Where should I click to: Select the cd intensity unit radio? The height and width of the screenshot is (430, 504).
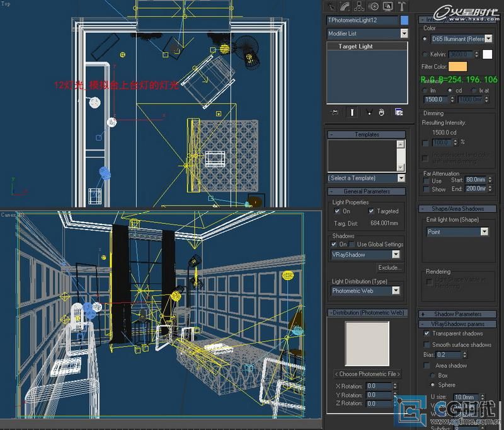(450, 90)
